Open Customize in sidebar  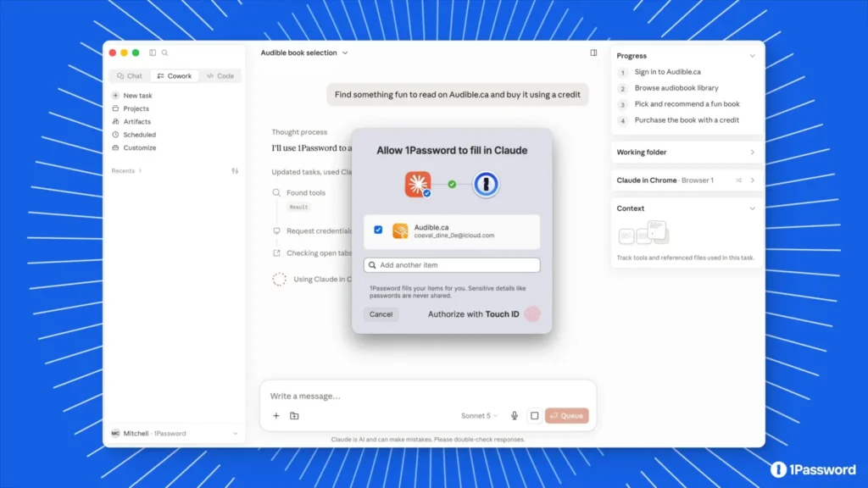(134, 147)
